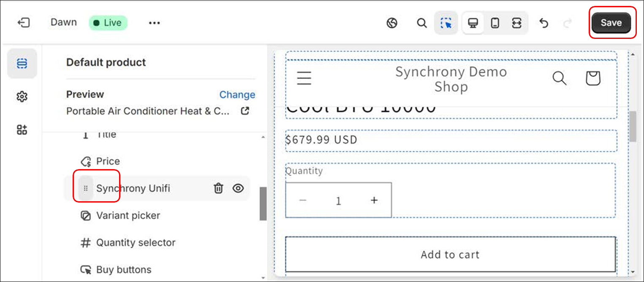Click sidebar scroll-down arrow
The image size is (644, 282).
click(x=263, y=278)
